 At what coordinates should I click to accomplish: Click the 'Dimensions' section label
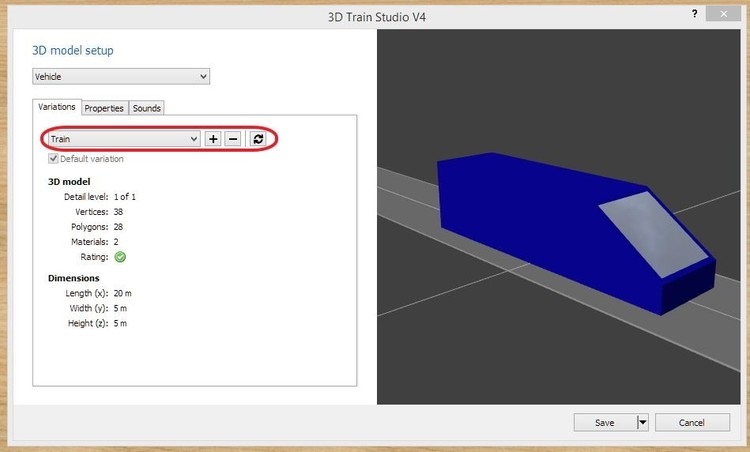(x=74, y=278)
